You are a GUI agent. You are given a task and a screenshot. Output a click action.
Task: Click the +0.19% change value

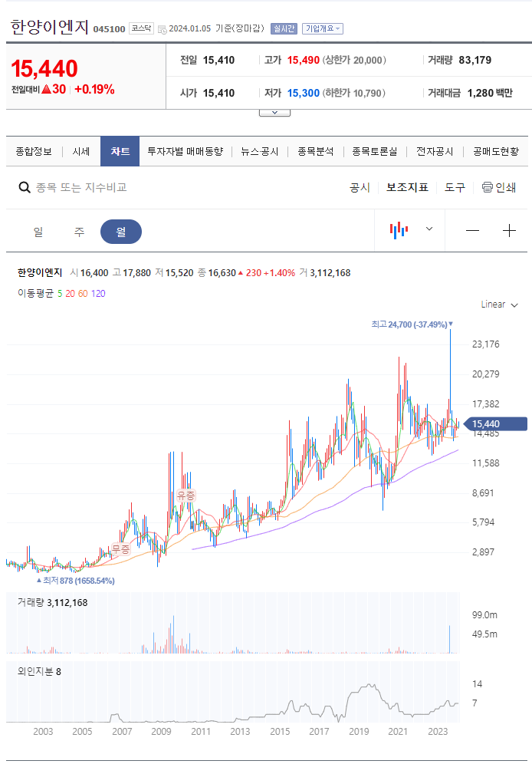click(94, 89)
